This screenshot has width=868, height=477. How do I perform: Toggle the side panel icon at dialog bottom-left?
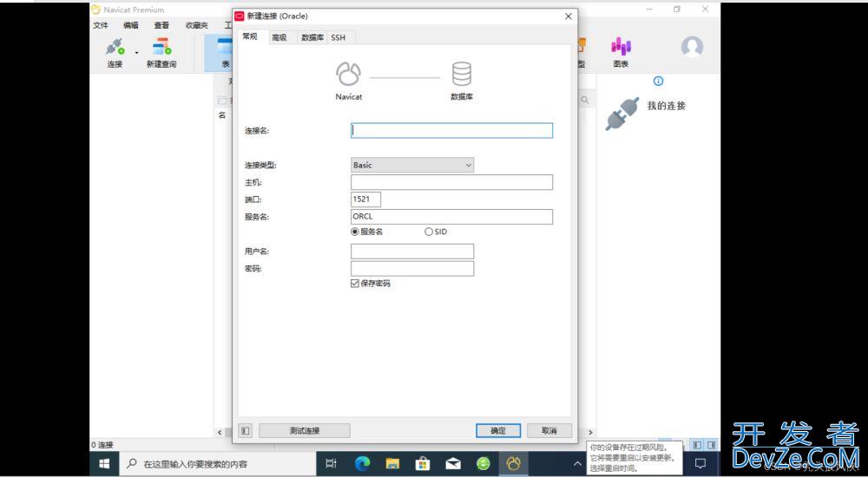(246, 430)
